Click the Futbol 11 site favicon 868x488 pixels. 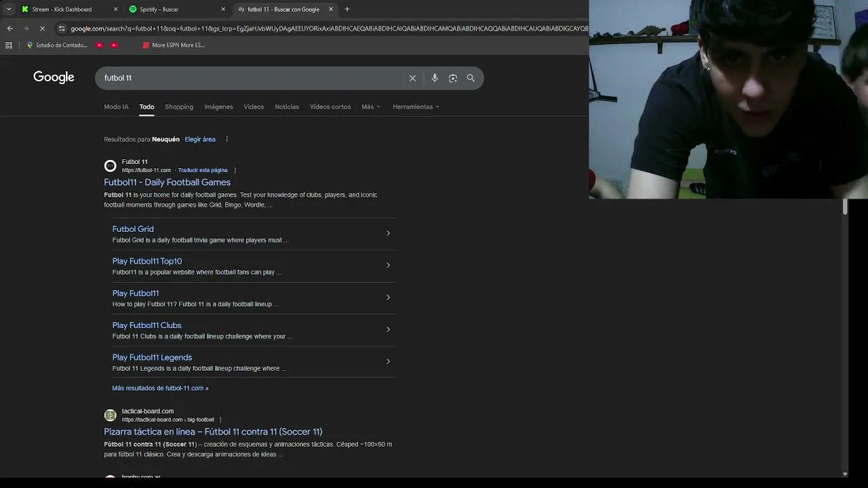(110, 166)
